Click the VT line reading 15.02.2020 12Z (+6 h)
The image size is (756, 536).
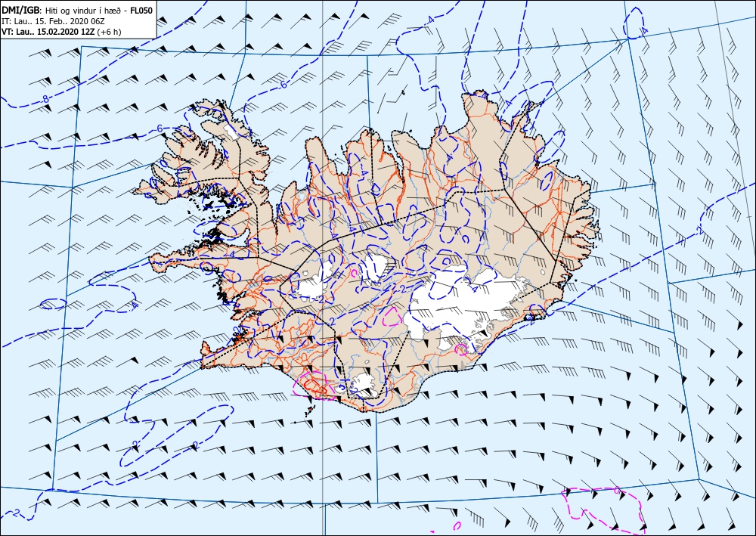(61, 33)
